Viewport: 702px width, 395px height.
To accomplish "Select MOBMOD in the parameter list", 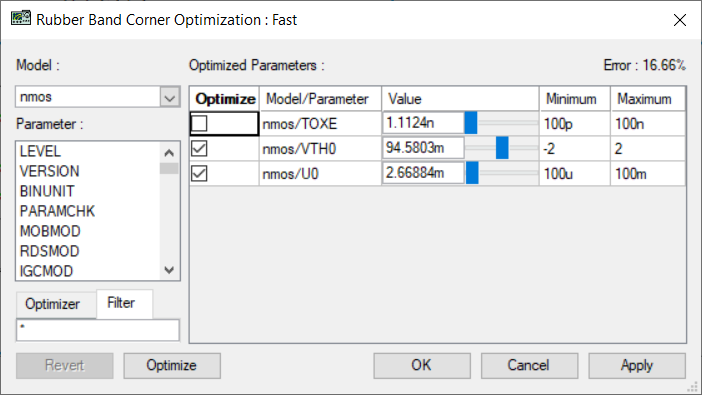I will 50,231.
